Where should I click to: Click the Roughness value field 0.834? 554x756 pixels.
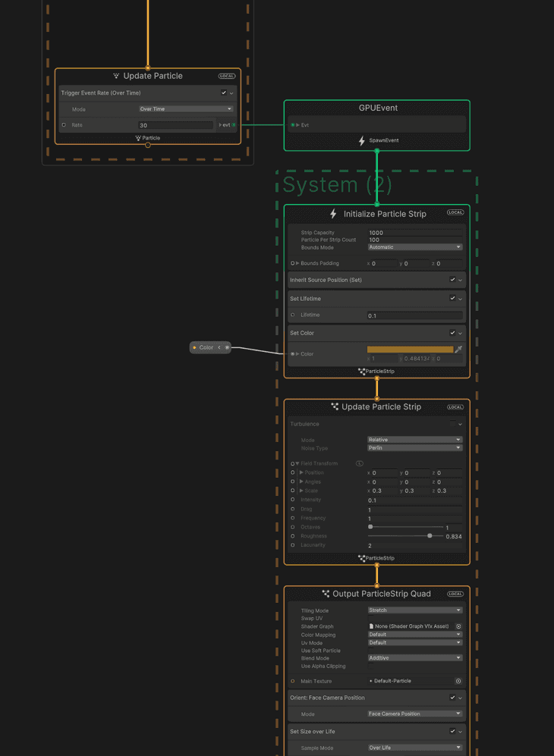pyautogui.click(x=454, y=537)
